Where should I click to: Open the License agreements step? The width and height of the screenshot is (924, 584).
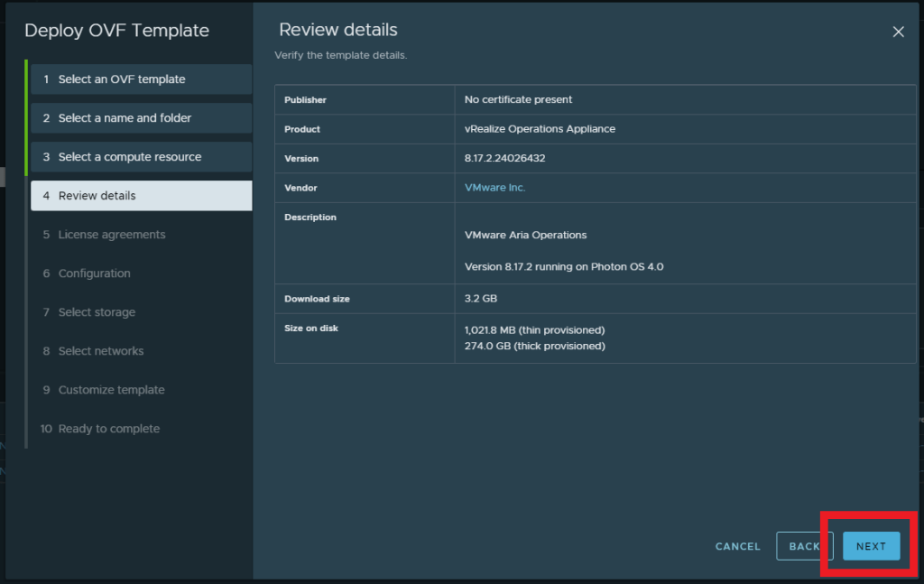111,235
